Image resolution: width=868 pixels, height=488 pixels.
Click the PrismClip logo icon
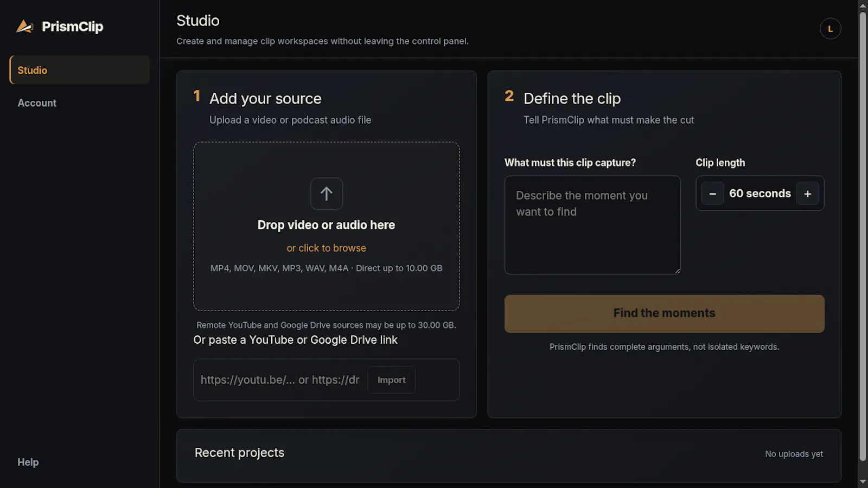coord(24,26)
